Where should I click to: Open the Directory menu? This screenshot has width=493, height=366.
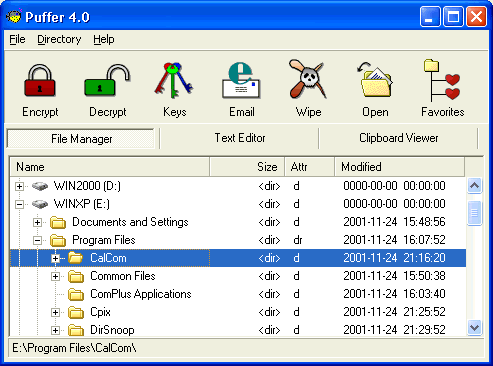point(59,39)
